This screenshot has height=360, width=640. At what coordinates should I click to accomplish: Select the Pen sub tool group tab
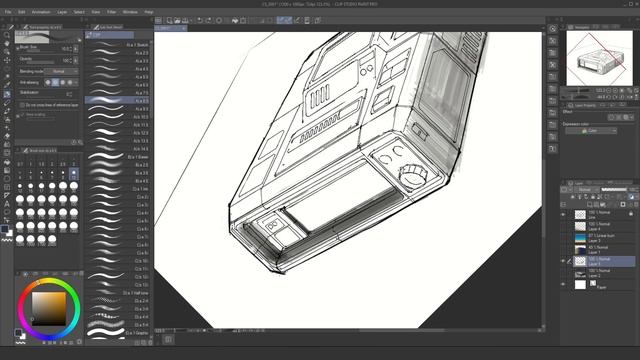(109, 35)
